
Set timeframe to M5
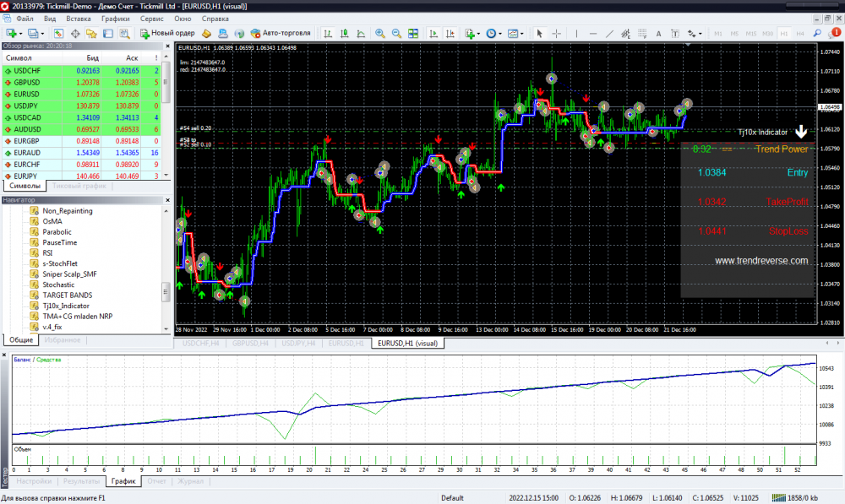[x=734, y=34]
